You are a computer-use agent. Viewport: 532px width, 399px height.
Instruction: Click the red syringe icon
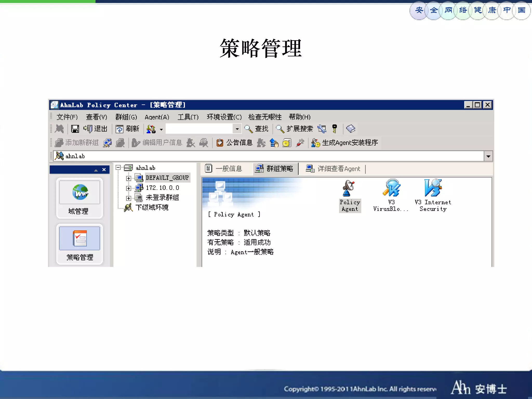point(300,143)
